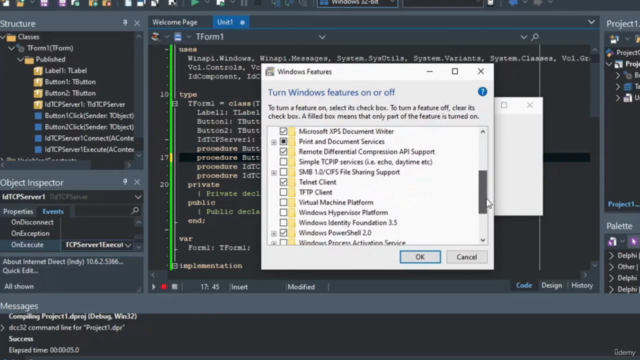Viewport: 640px width, 360px height.
Task: Stop macro recording square button
Action: point(175,287)
